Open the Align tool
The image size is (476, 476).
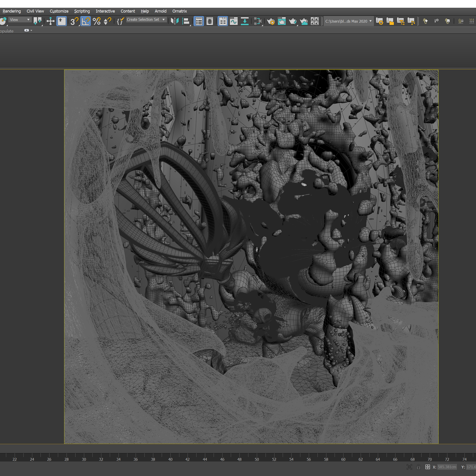point(185,21)
